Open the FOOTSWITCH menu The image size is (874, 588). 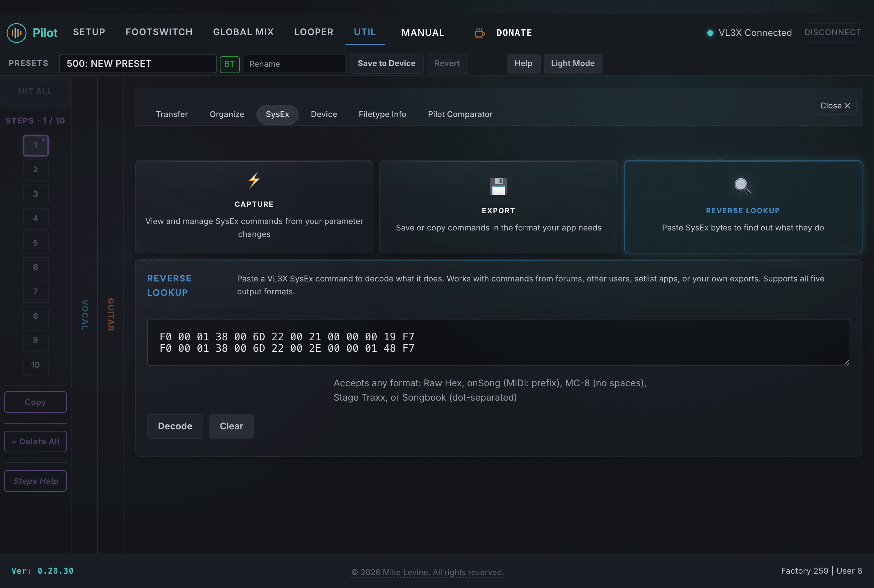[x=159, y=32]
